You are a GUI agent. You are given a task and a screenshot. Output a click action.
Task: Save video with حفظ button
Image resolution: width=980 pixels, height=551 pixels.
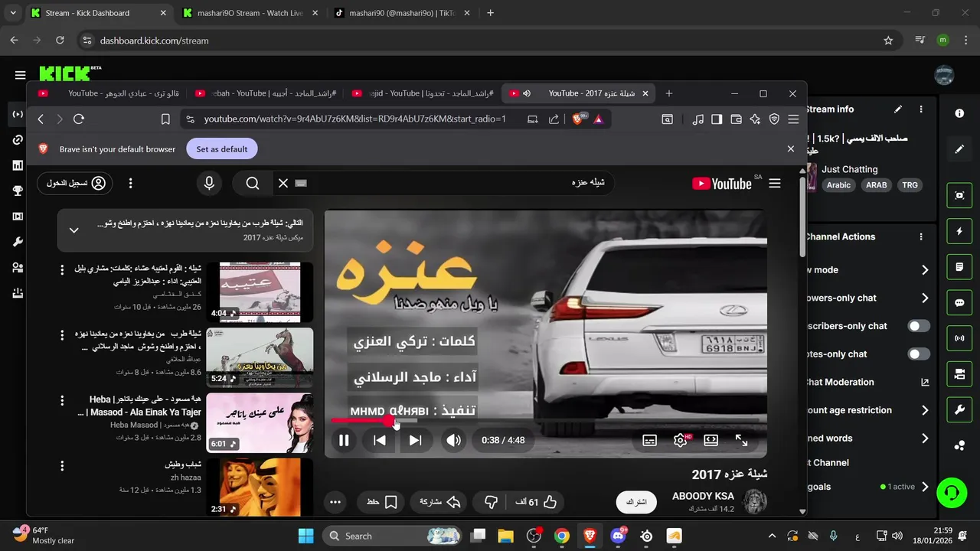tap(382, 502)
